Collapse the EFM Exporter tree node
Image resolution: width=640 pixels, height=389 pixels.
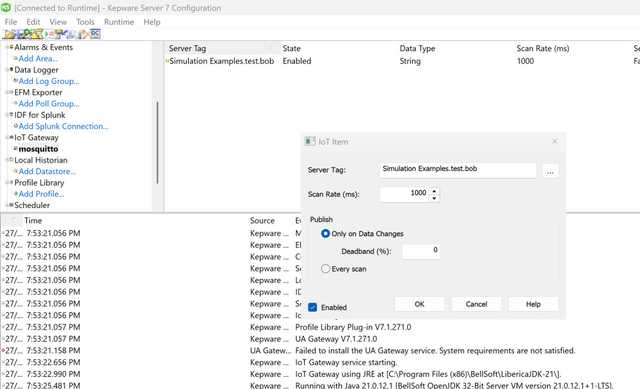(7, 92)
